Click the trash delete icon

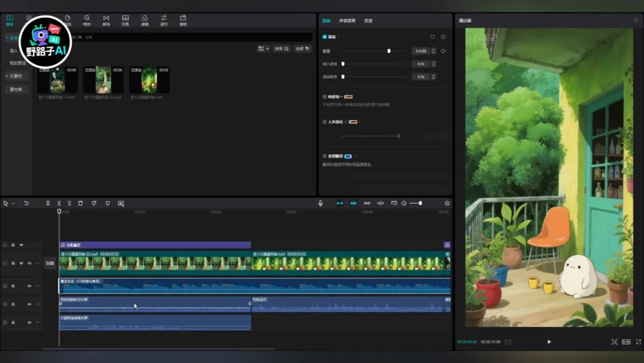tap(80, 203)
